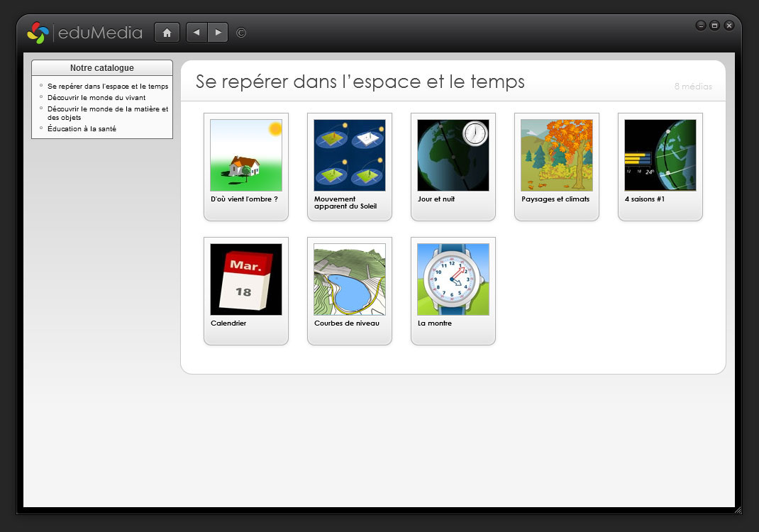Select "Découvrir le monde du vivant" category

click(96, 97)
